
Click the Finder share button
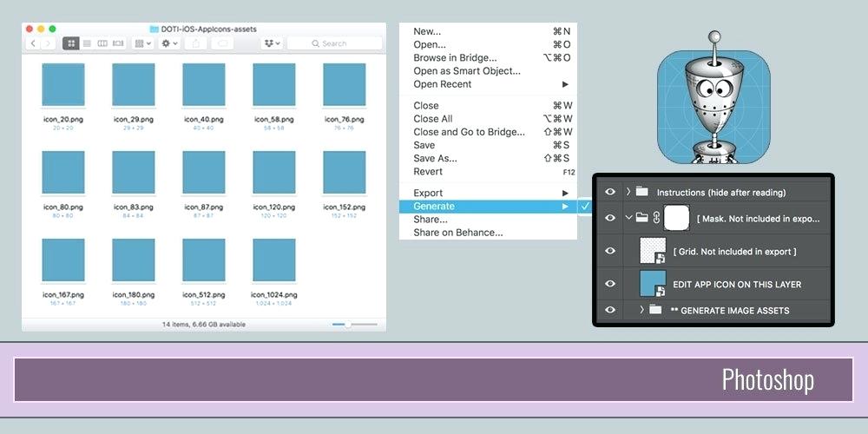tap(194, 43)
